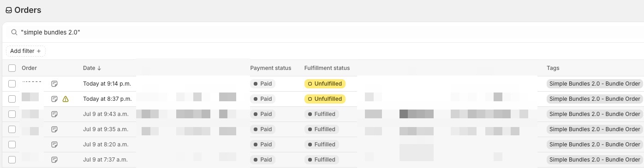Screen dimensions: 644x168
Task: Click the Add filter button
Action: (26, 51)
